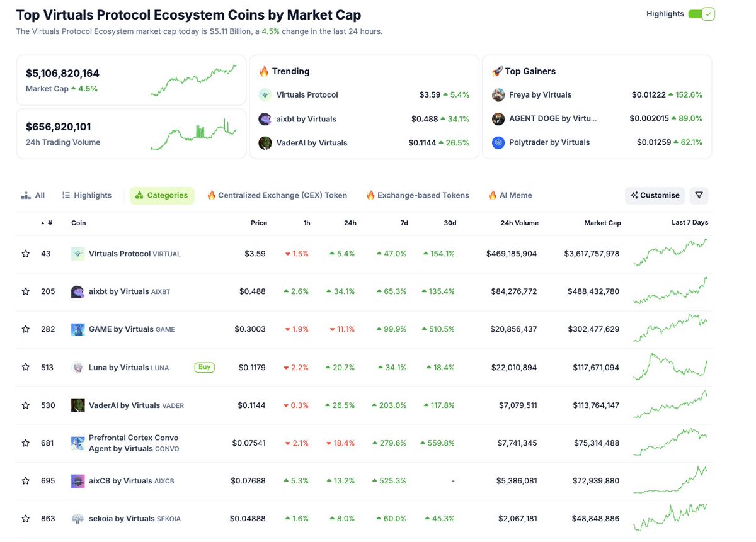Click the aixCB coin logo in table
Image resolution: width=756 pixels, height=542 pixels.
(77, 481)
